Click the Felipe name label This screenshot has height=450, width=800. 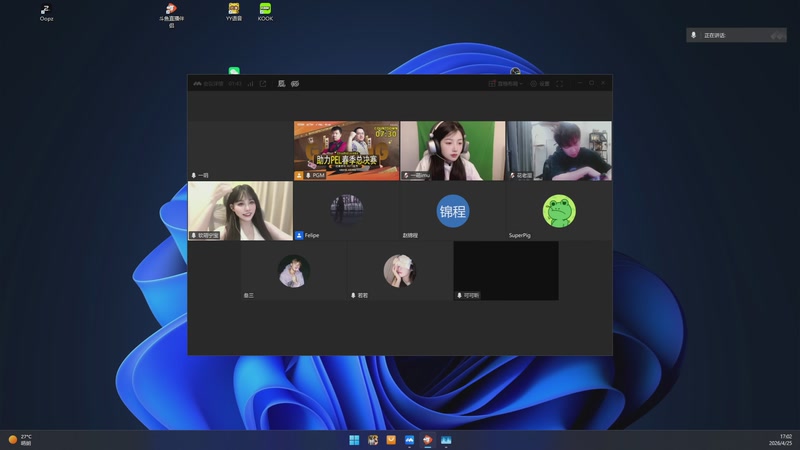[312, 236]
